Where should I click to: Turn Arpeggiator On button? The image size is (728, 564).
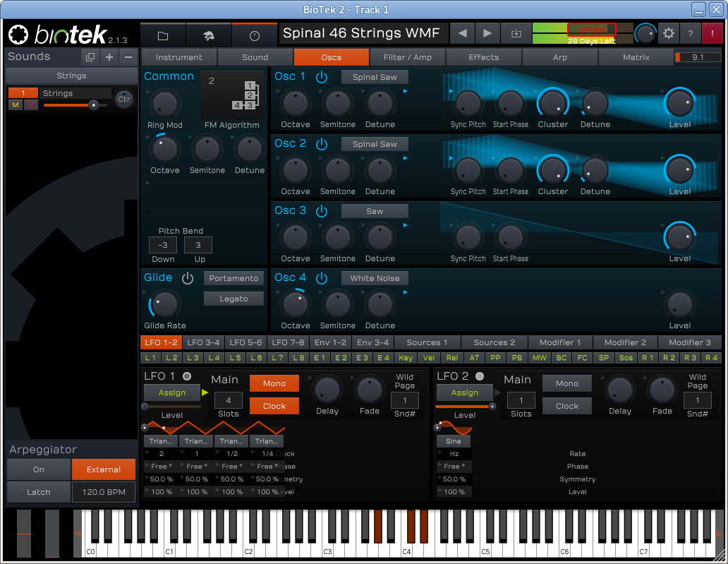point(39,469)
